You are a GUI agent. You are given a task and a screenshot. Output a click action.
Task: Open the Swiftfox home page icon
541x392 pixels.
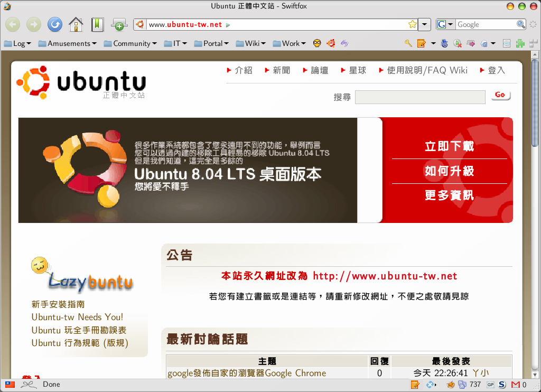coord(76,24)
